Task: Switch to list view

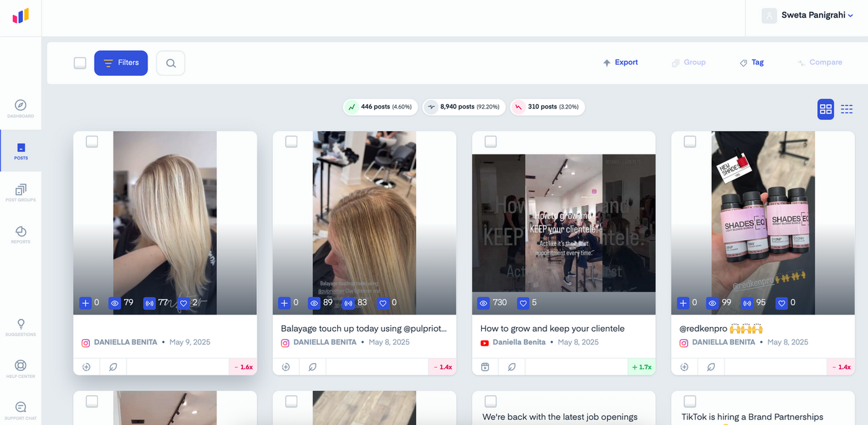Action: click(x=847, y=109)
